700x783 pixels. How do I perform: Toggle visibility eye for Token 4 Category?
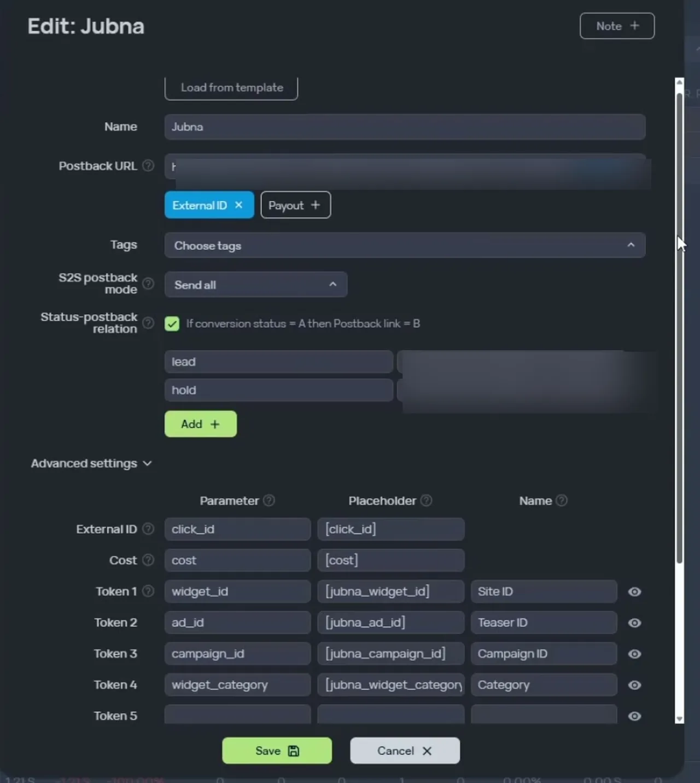(634, 685)
